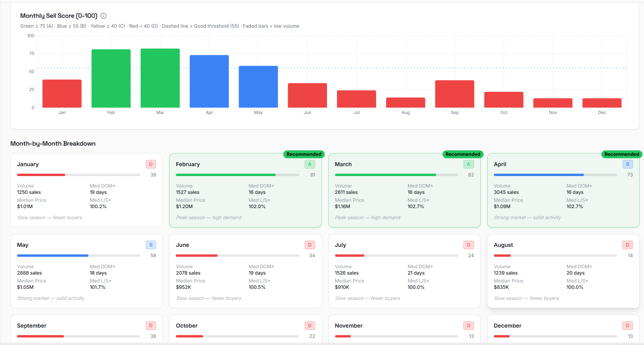Click August's red score progress bar

coord(555,256)
